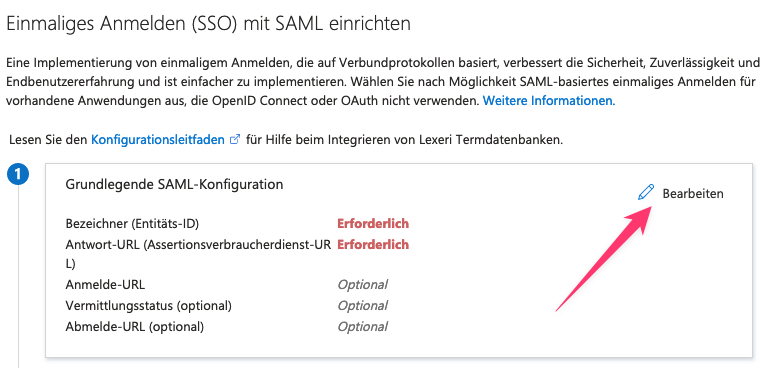
Task: Click Optional value beside Abmelde-URL
Action: tap(363, 327)
